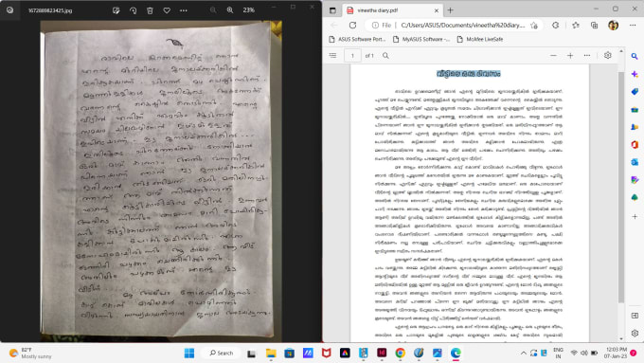Open PDF viewer settings gear
The height and width of the screenshot is (363, 644).
pyautogui.click(x=607, y=56)
